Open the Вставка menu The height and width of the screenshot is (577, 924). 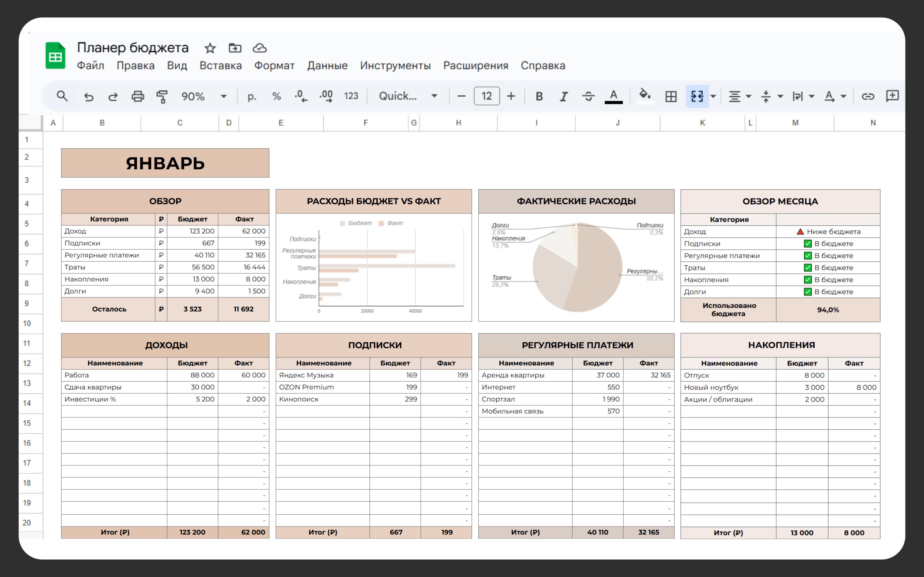click(221, 65)
